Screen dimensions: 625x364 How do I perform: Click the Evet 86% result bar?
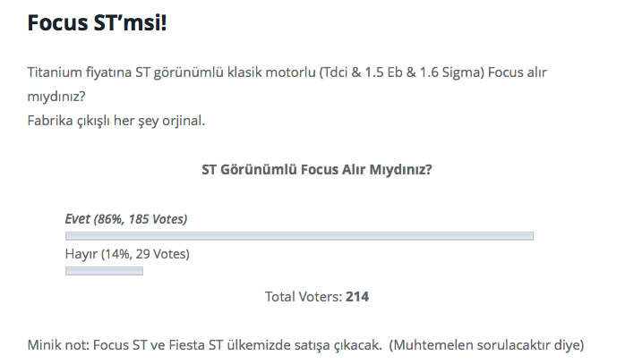(299, 236)
